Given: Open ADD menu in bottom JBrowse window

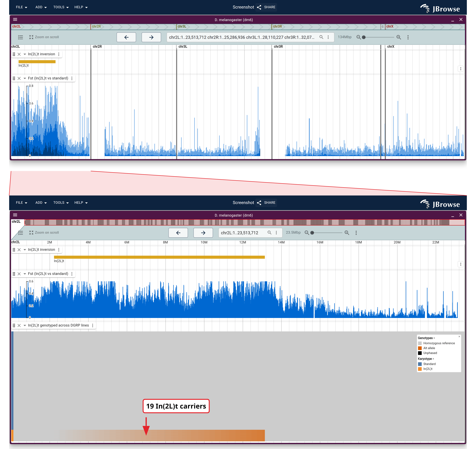Looking at the screenshot, I should (x=41, y=203).
